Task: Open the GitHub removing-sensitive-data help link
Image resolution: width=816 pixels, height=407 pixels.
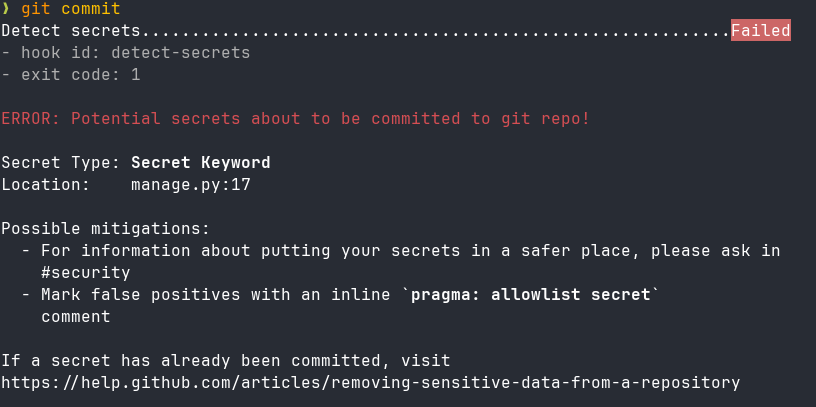Action: pos(370,382)
